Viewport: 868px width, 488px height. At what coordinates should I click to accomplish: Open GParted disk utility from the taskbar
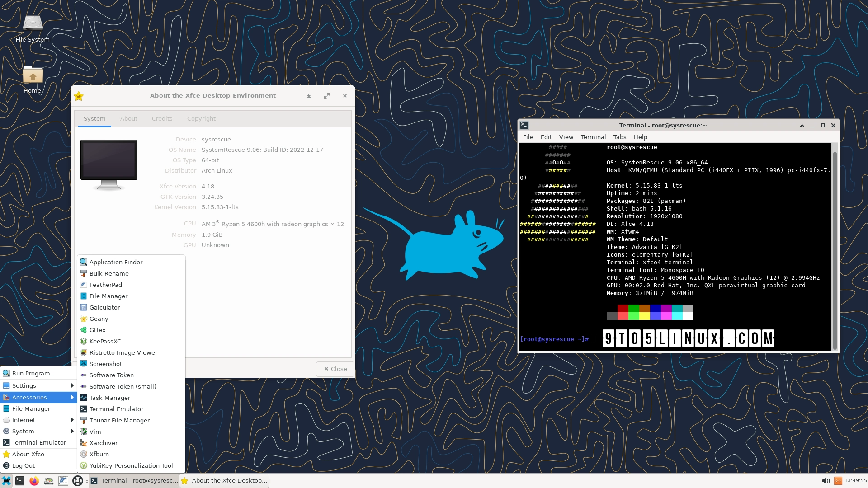(48, 481)
